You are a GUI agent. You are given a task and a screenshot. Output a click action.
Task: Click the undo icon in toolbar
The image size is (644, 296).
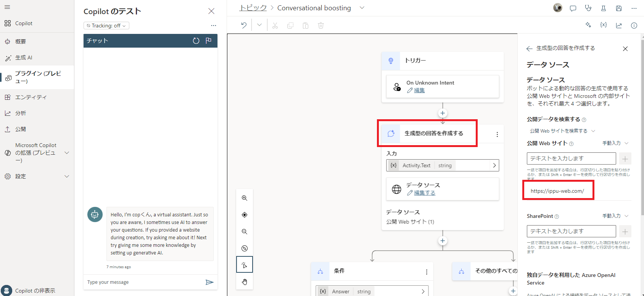coord(244,26)
